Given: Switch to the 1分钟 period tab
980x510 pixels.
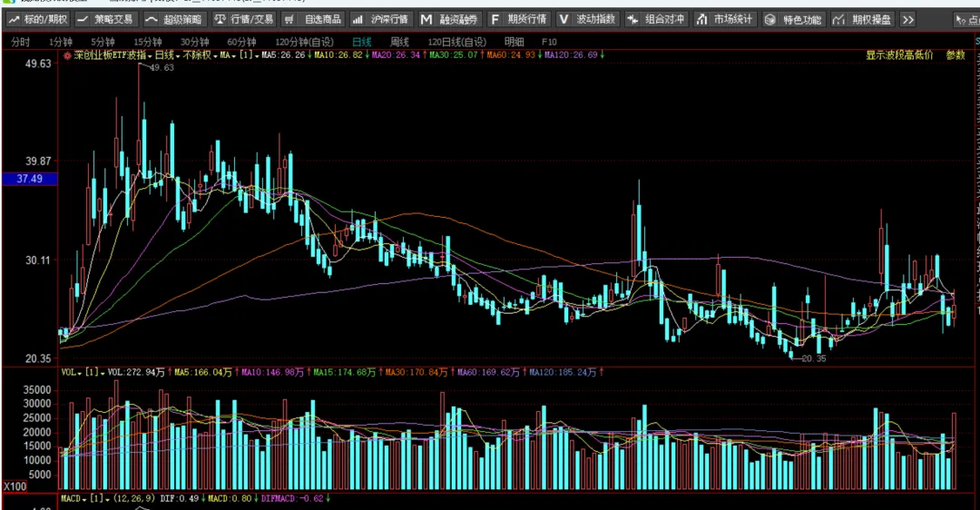Looking at the screenshot, I should (61, 42).
